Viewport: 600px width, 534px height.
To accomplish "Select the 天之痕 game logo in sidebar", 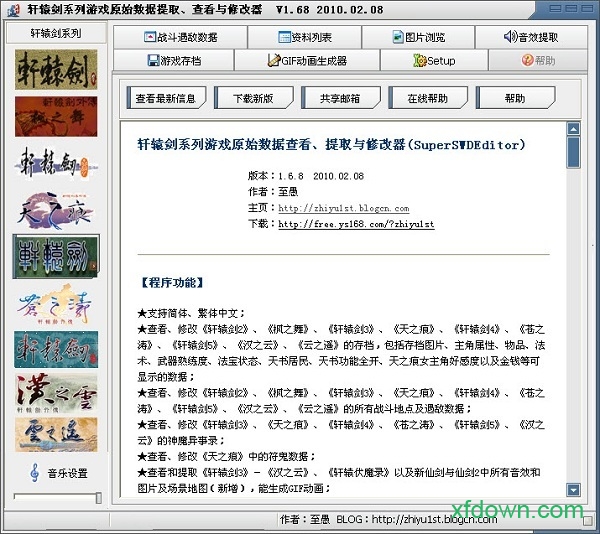I will 56,210.
